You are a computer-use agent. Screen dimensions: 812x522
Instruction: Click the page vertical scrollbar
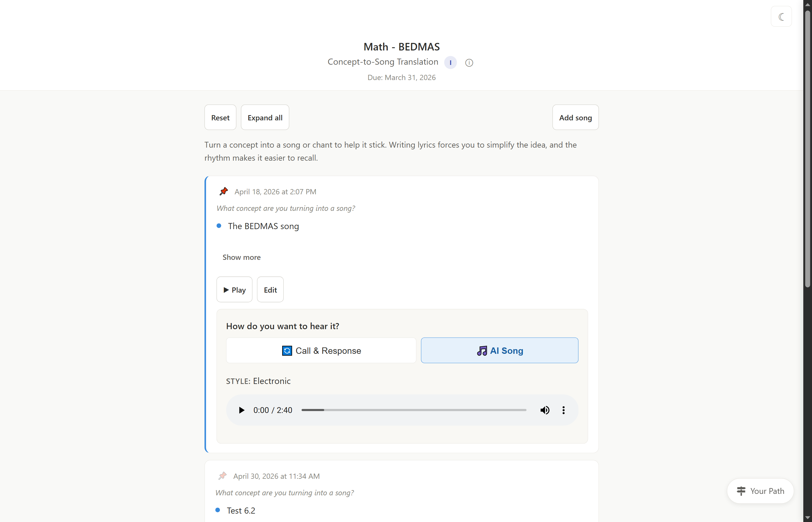pos(808,149)
